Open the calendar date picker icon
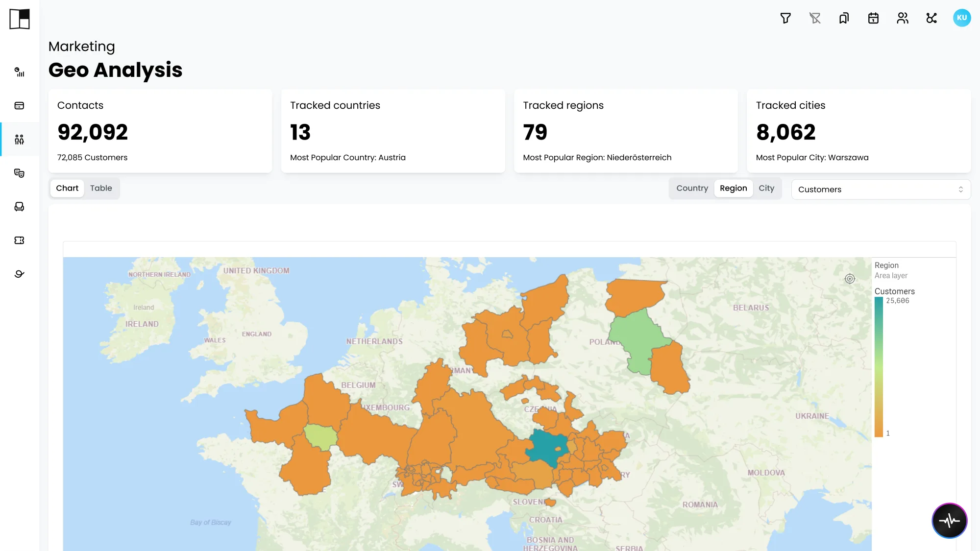The image size is (980, 551). click(x=873, y=18)
